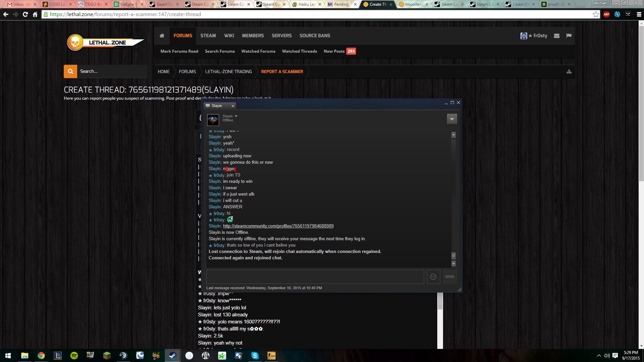Click the chat scrollbar down arrow

point(453,264)
